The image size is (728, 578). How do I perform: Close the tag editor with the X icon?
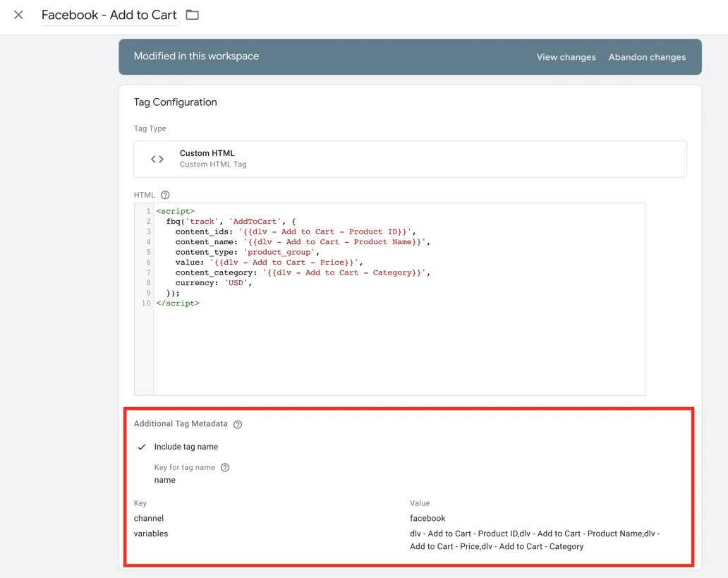coord(18,15)
